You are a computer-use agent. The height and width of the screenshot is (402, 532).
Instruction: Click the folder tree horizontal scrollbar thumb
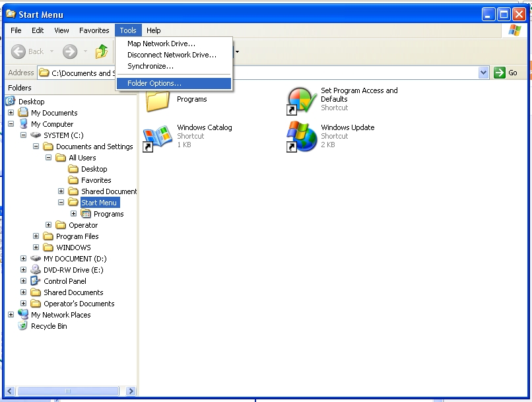[68, 391]
